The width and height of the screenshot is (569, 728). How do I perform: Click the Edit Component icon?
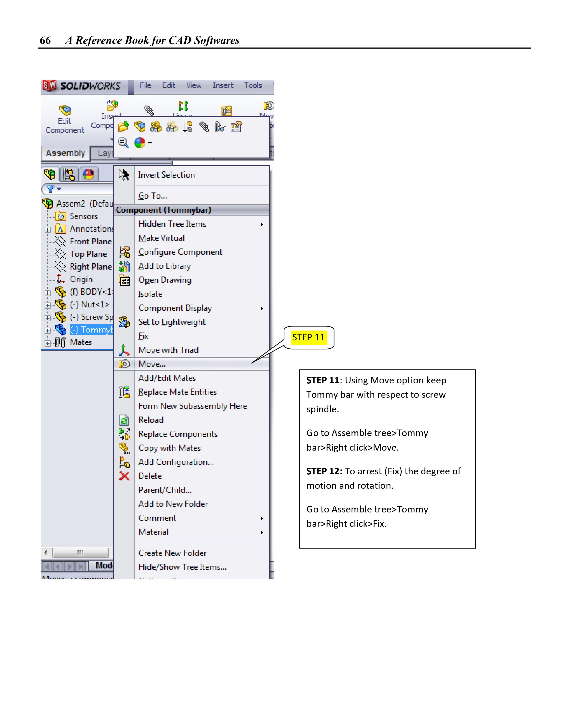click(x=65, y=110)
